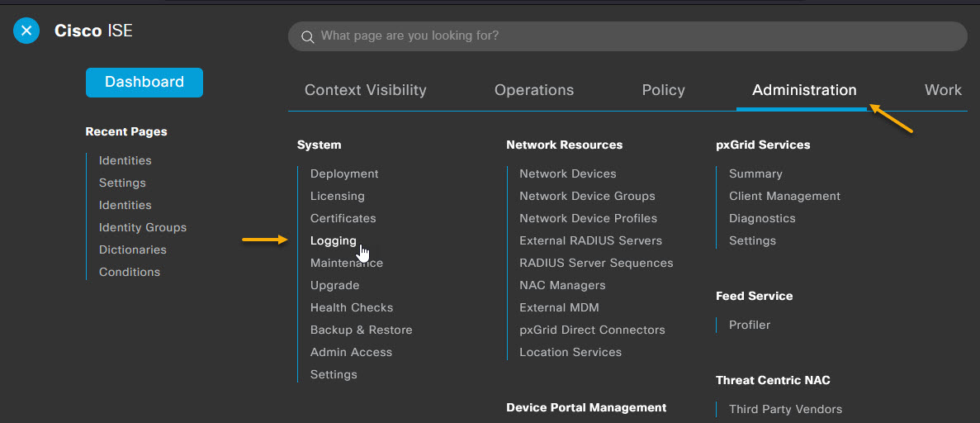Open Third Party Vendors
This screenshot has height=423, width=980.
pyautogui.click(x=785, y=409)
